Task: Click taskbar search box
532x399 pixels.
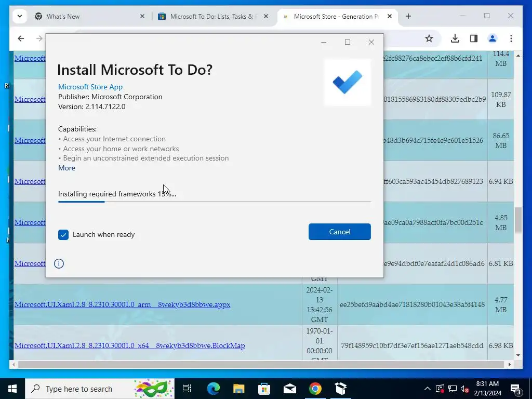Action: [x=100, y=389]
